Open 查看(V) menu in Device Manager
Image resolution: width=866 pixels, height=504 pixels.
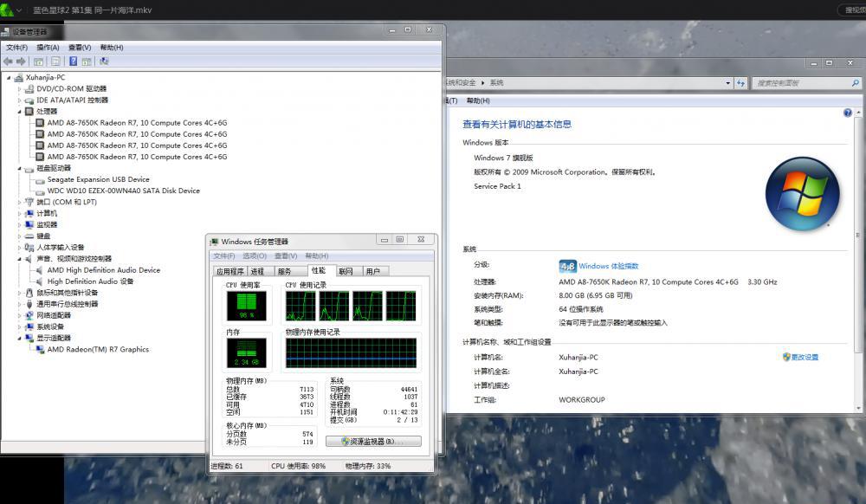[80, 48]
